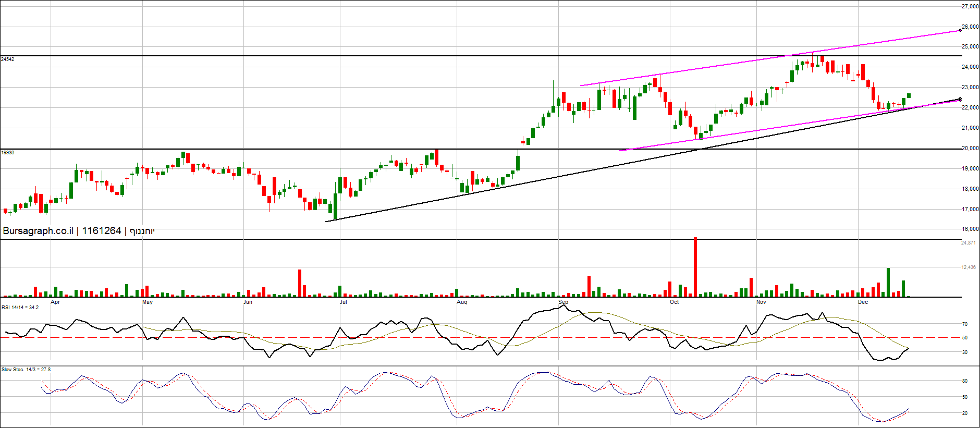
Task: Click the Apr label on the time axis
Action: (55, 302)
